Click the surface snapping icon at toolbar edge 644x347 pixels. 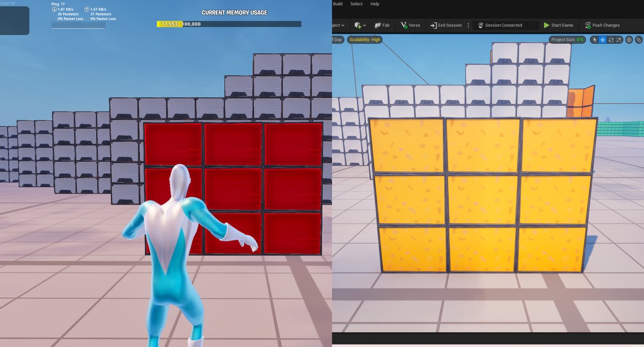click(640, 40)
